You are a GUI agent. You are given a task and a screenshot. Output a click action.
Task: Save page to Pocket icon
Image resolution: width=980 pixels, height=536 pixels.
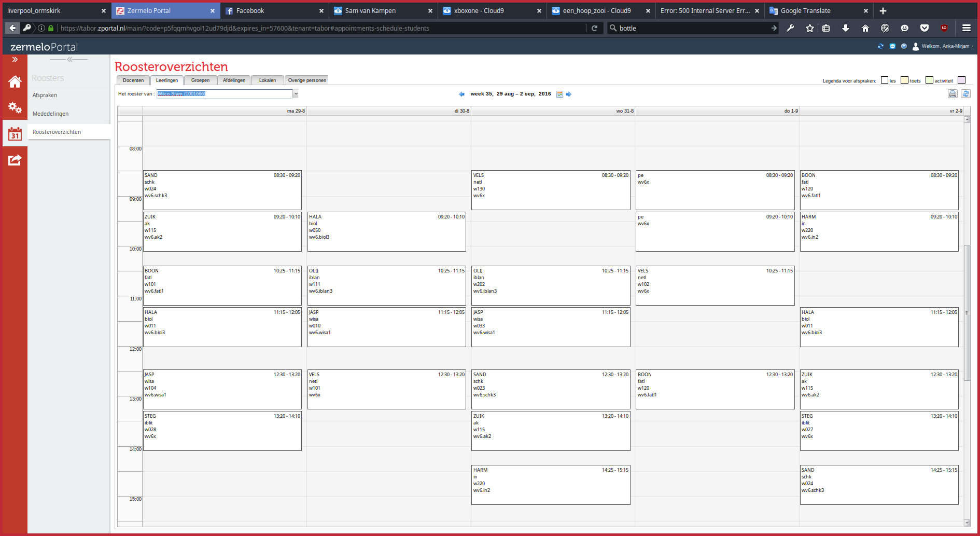(x=925, y=28)
